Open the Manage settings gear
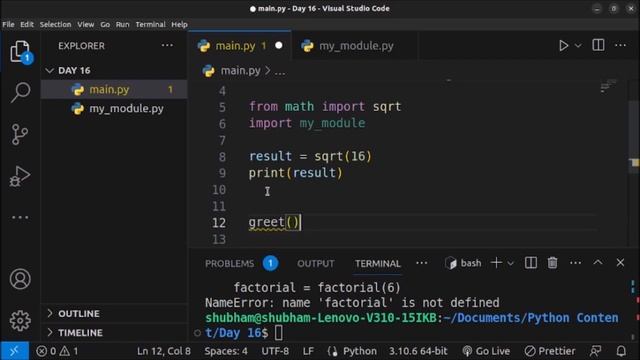 [20, 320]
